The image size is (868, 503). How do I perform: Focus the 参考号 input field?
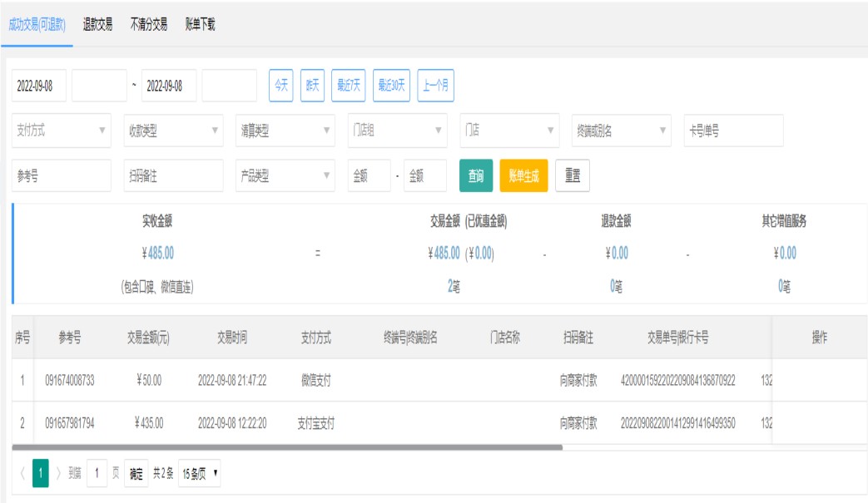click(x=62, y=175)
